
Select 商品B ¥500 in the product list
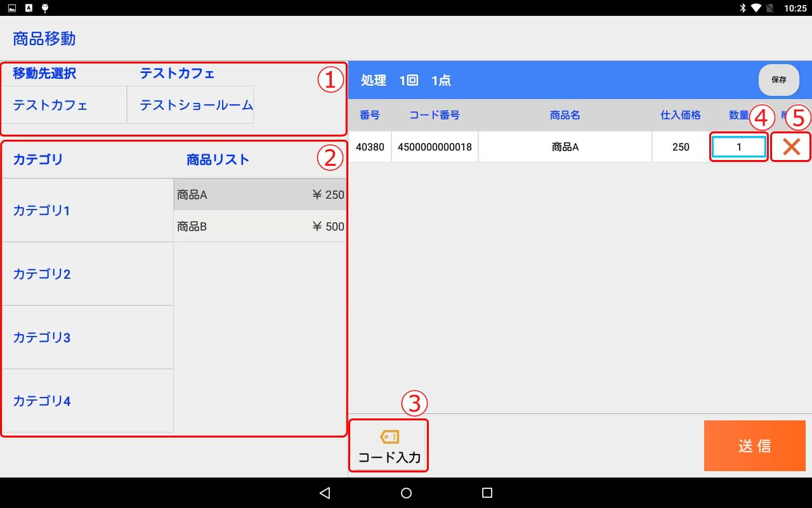tap(260, 226)
